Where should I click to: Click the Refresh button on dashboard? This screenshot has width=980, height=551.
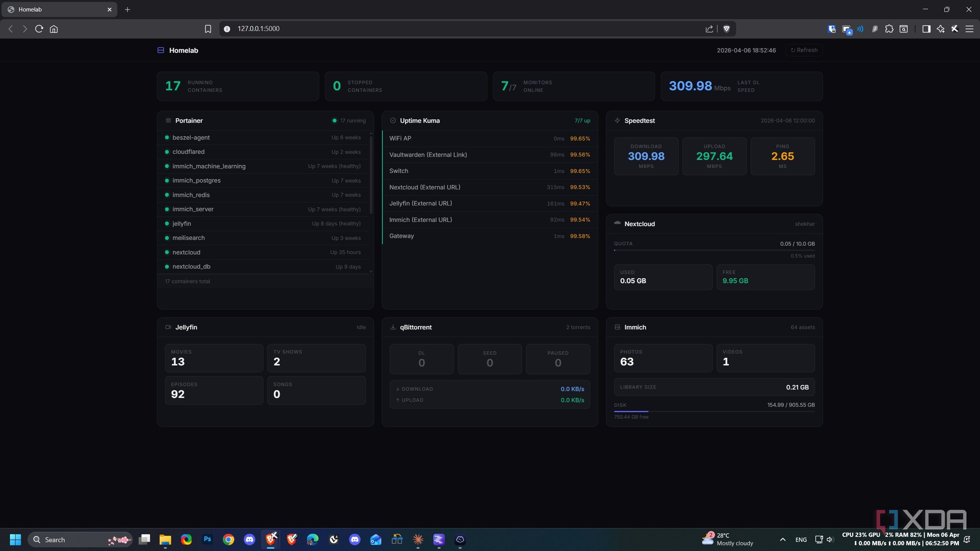804,50
